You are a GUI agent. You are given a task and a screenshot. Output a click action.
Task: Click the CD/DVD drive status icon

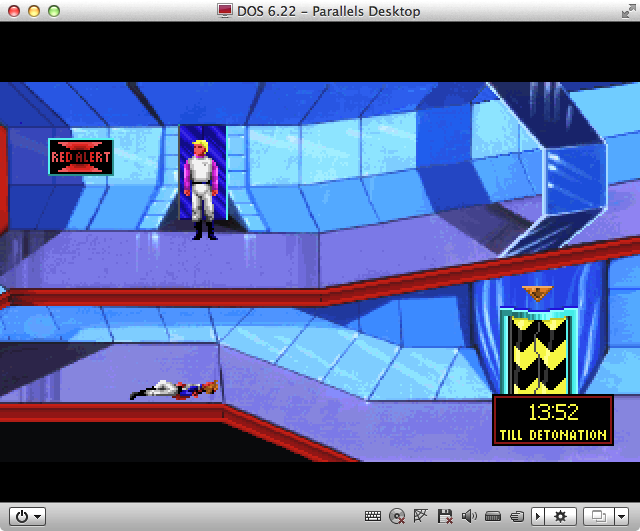point(397,516)
